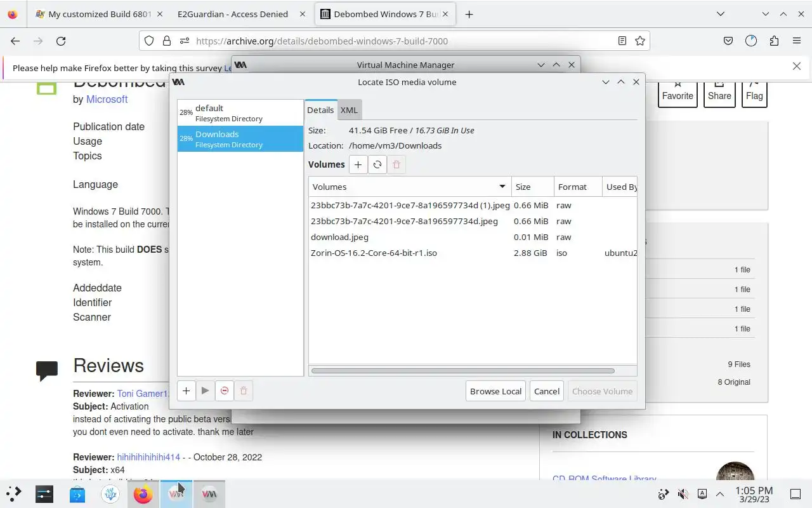The image size is (812, 508).
Task: Show hidden system tray icons
Action: coord(720,494)
